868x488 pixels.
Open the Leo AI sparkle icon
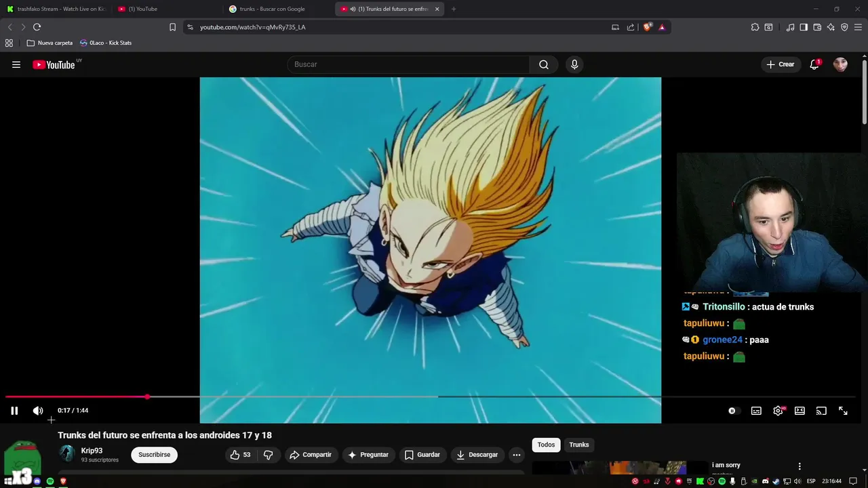click(831, 27)
